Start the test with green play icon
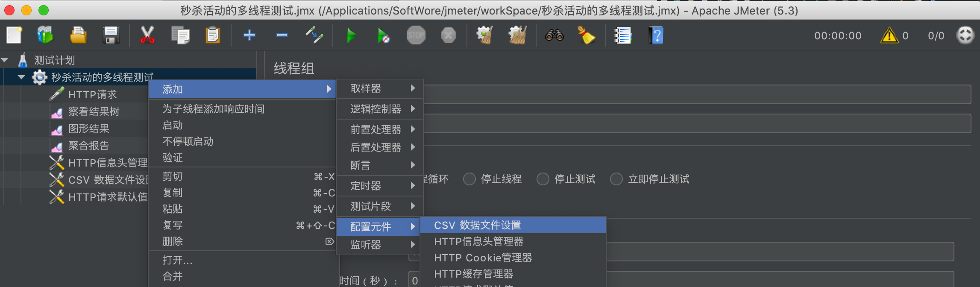This screenshot has width=980, height=287. point(351,35)
